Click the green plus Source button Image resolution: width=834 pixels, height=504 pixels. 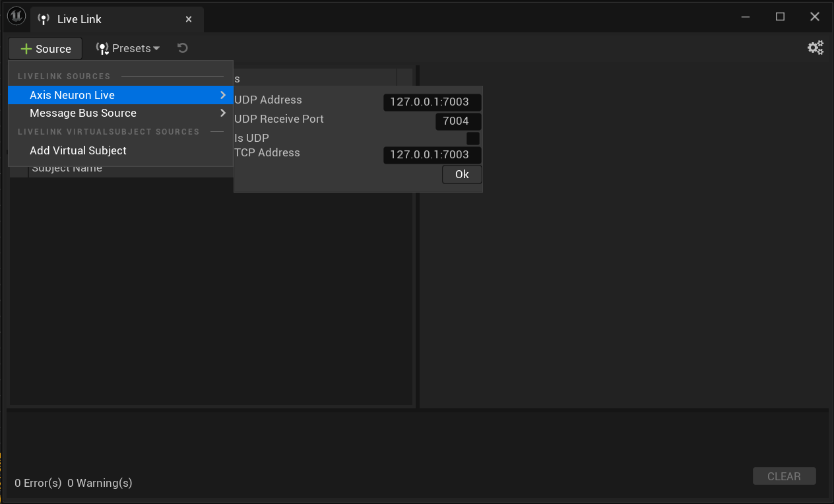pos(46,49)
